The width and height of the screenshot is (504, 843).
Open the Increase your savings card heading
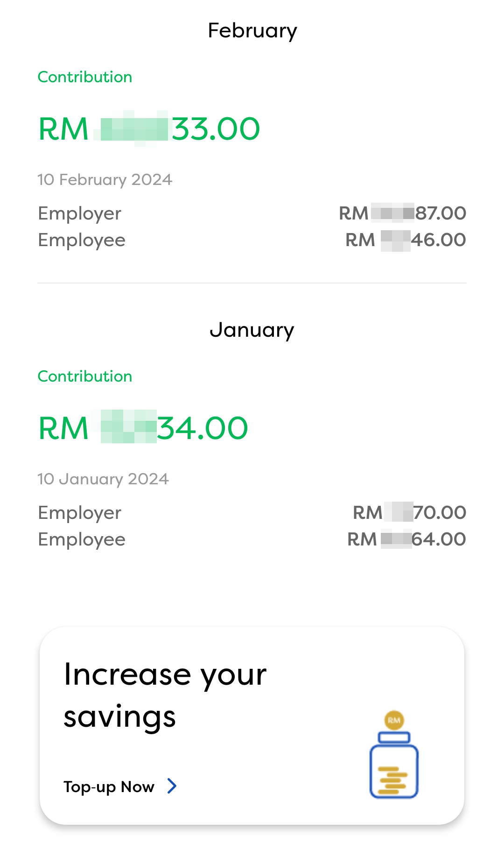(x=165, y=695)
